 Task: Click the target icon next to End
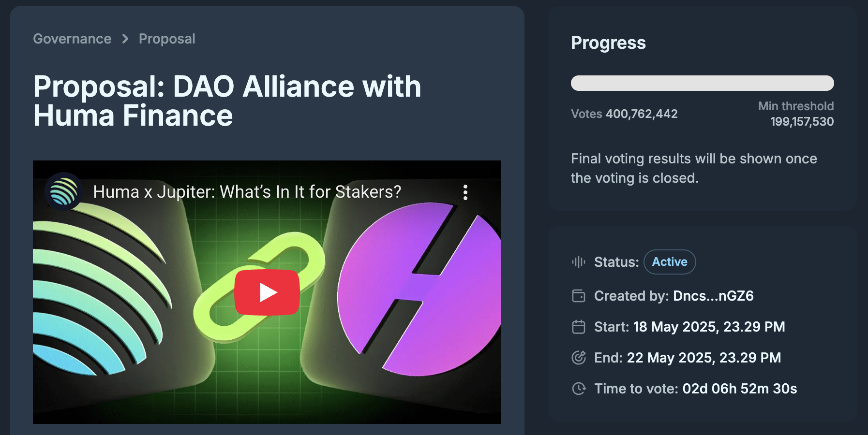579,358
